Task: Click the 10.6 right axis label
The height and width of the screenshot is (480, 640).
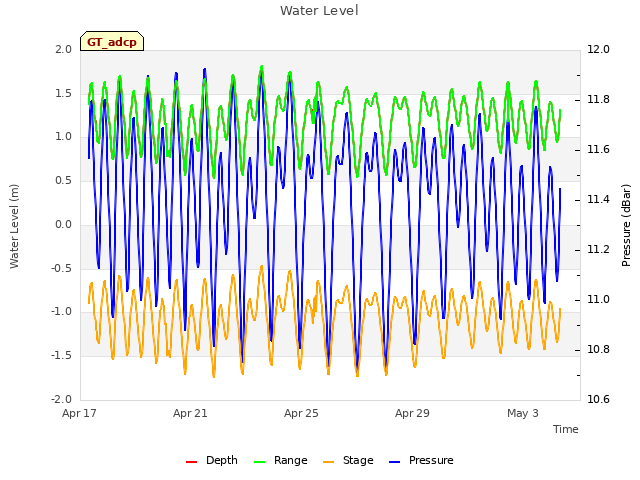Action: click(x=598, y=399)
